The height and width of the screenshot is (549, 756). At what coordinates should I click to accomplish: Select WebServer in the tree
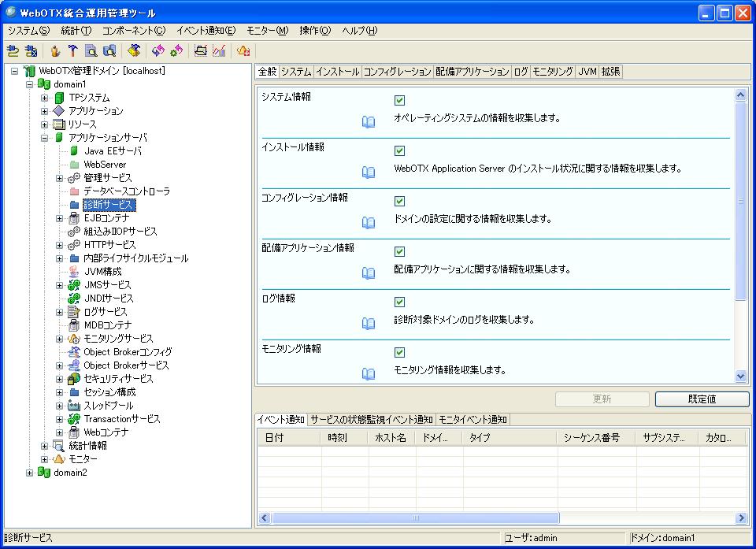(x=105, y=165)
